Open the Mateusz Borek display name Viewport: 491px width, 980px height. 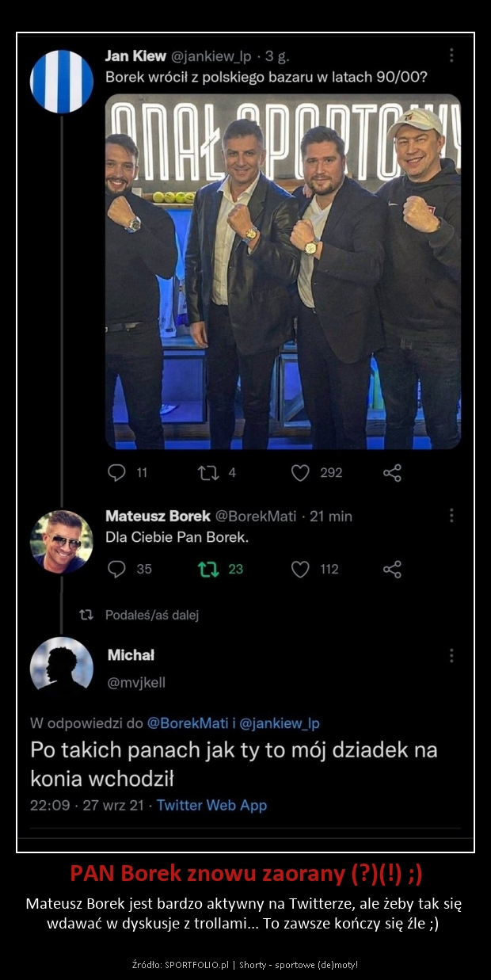(158, 516)
